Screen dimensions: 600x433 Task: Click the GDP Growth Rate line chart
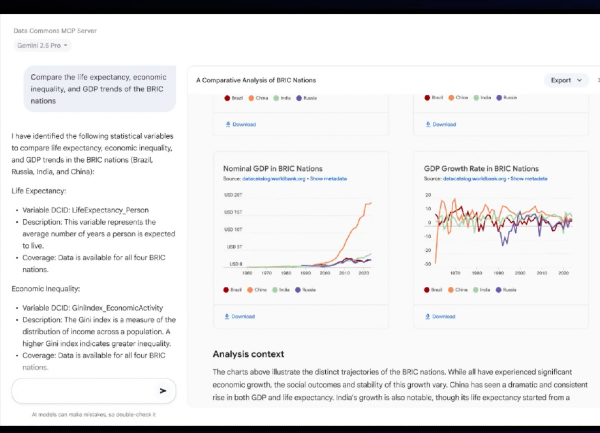tap(498, 233)
